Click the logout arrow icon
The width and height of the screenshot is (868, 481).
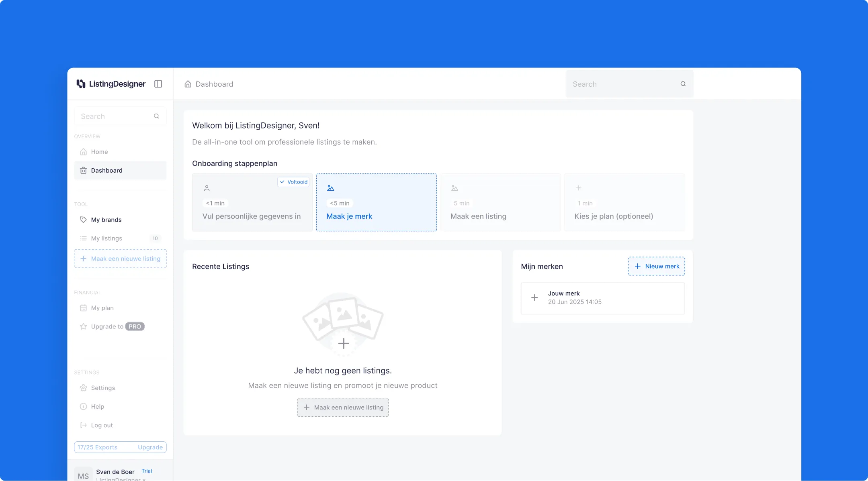tap(84, 425)
